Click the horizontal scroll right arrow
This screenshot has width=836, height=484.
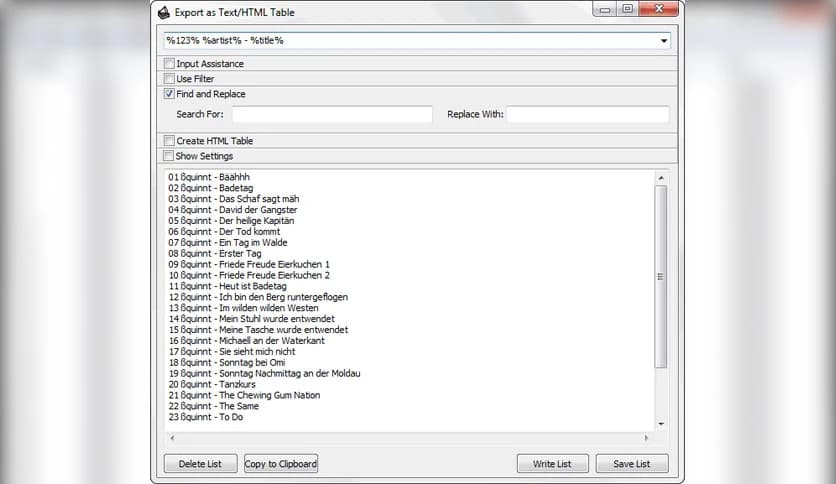646,438
